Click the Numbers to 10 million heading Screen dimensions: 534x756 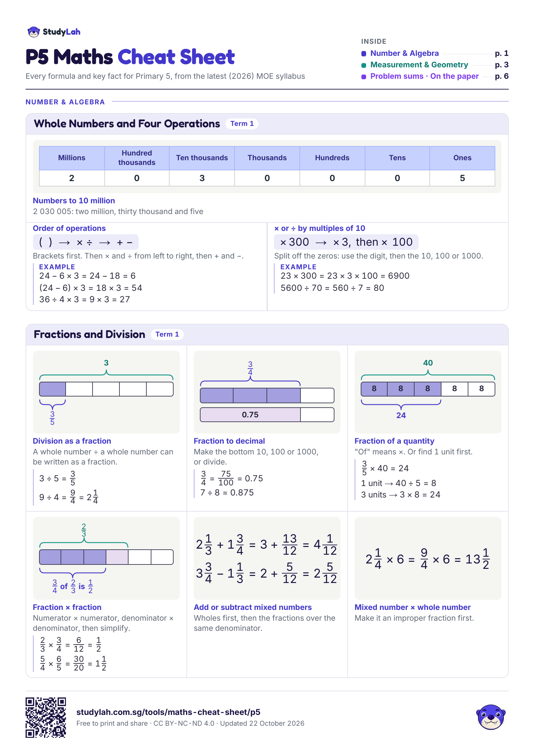pos(74,201)
